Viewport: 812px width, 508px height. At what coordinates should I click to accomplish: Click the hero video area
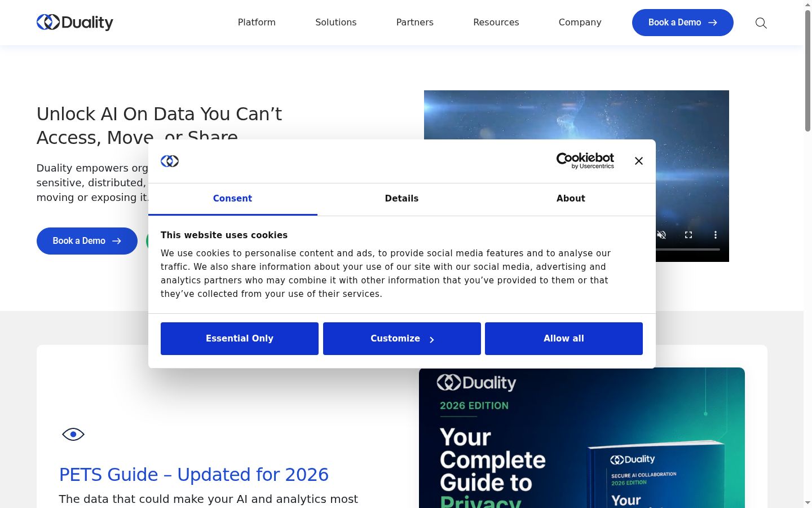tap(576, 115)
